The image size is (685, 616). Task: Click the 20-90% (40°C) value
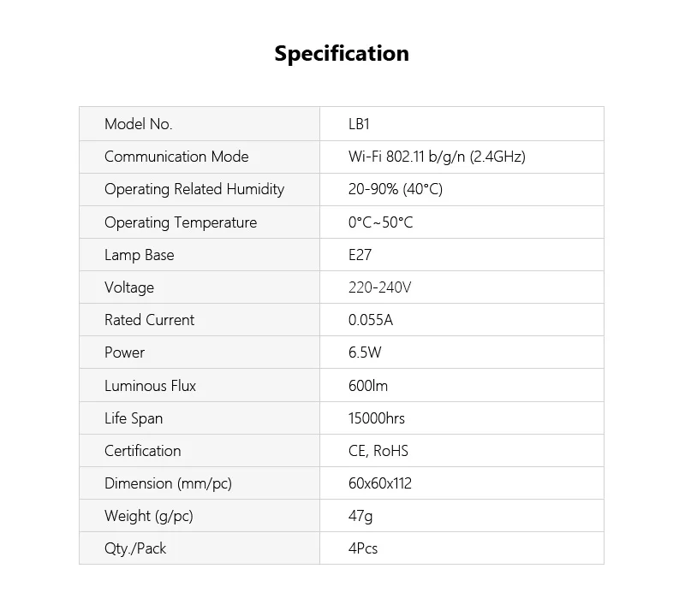coord(396,189)
